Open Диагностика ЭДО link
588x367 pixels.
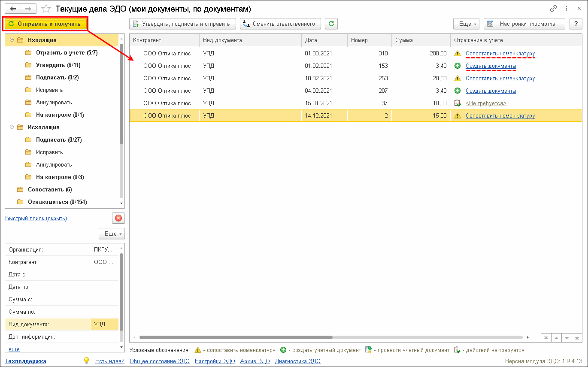[x=298, y=361]
